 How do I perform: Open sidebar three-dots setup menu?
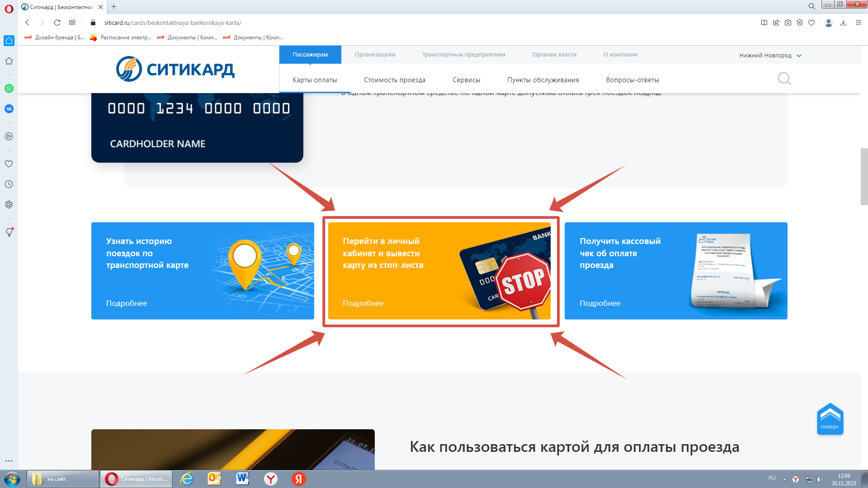click(9, 461)
